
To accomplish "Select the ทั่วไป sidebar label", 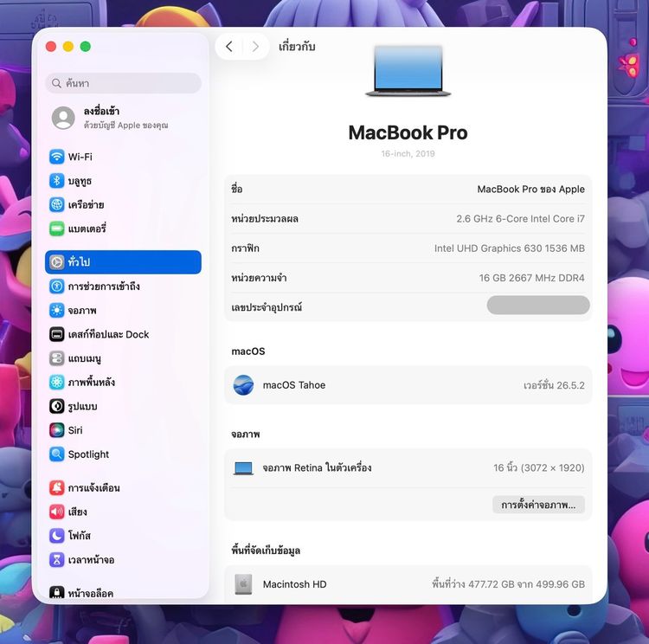I will click(79, 262).
